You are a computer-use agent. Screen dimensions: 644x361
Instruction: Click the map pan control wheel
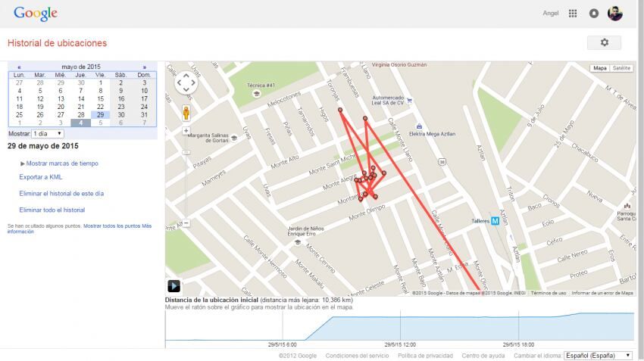(186, 84)
